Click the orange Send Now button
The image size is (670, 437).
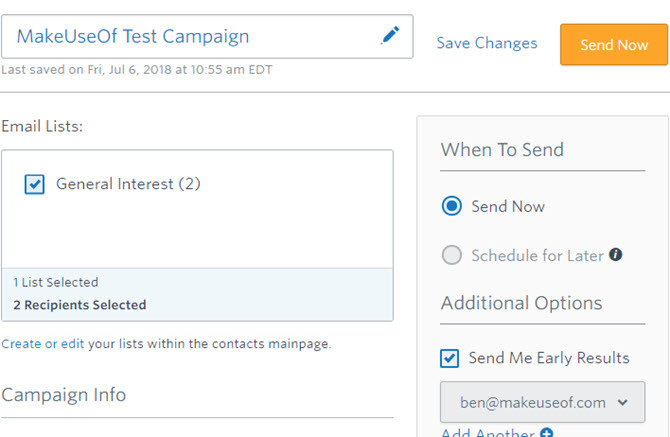614,44
